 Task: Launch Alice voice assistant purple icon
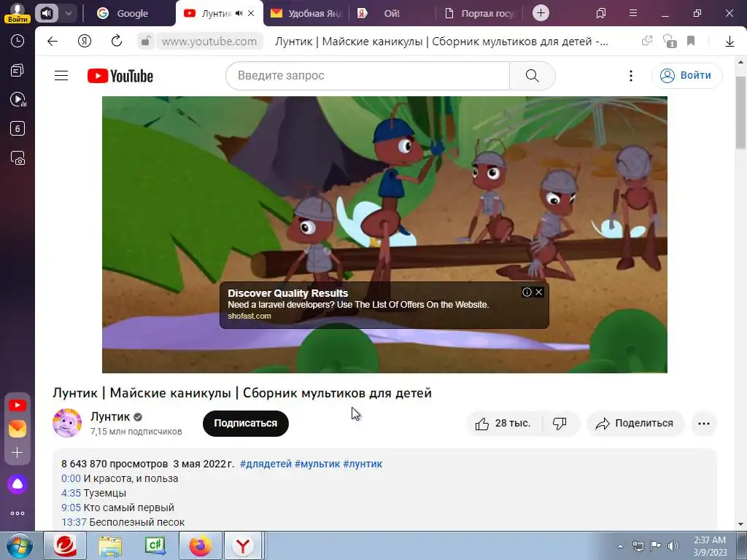18,484
